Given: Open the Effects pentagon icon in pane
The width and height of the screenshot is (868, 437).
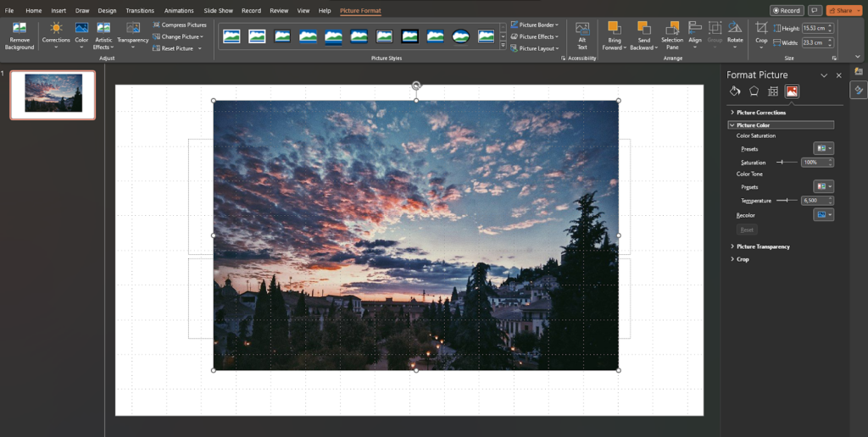Looking at the screenshot, I should (754, 91).
